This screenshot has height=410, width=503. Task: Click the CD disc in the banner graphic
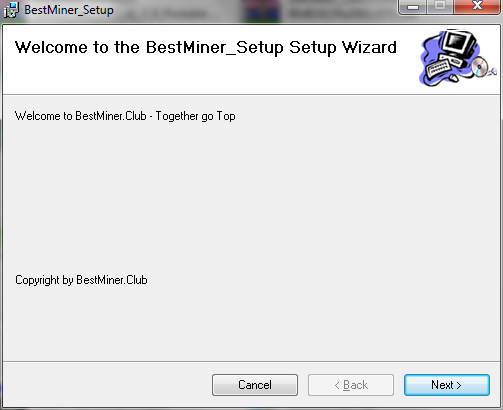(x=479, y=67)
